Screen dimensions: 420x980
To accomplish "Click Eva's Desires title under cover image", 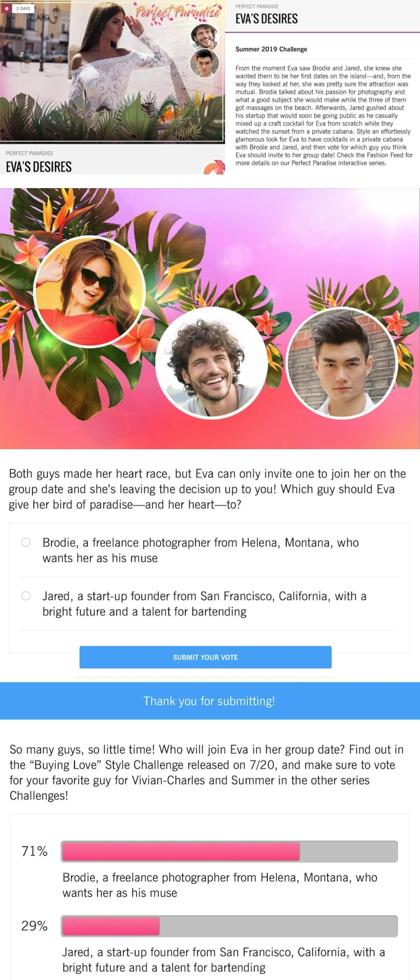I will tap(39, 167).
